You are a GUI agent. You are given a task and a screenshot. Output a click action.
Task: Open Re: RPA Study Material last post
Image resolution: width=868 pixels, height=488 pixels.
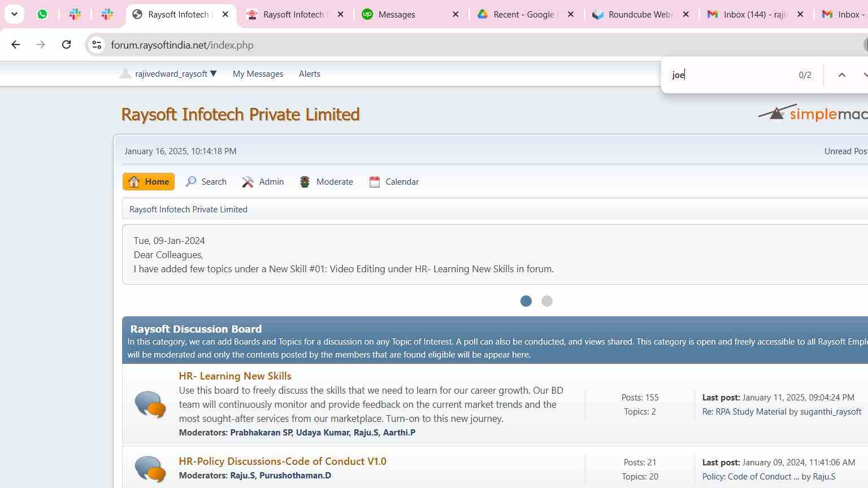(x=744, y=412)
